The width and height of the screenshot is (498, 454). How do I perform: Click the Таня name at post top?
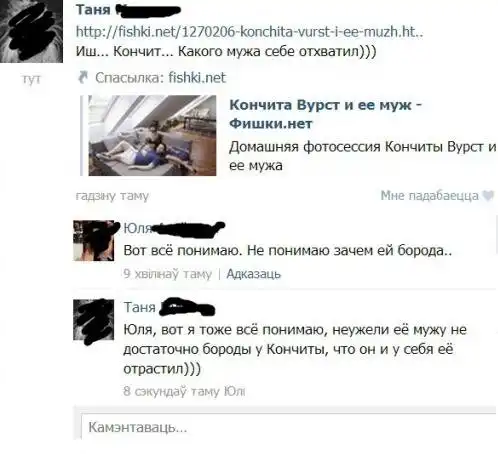(93, 9)
